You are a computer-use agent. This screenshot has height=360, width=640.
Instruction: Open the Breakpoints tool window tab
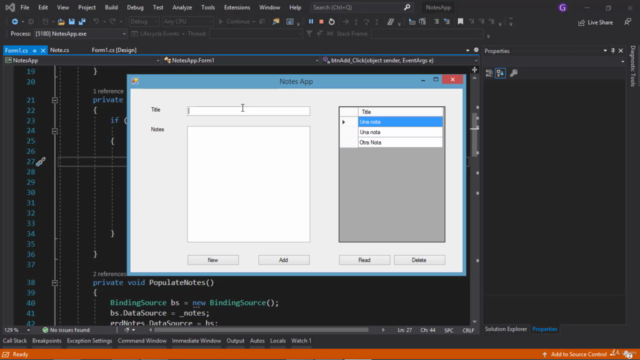click(x=47, y=341)
